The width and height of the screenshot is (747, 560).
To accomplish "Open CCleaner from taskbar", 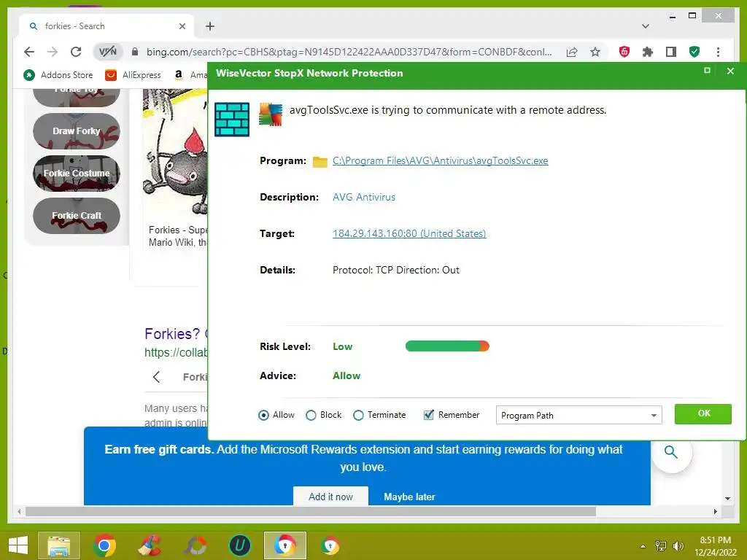I will tap(150, 545).
